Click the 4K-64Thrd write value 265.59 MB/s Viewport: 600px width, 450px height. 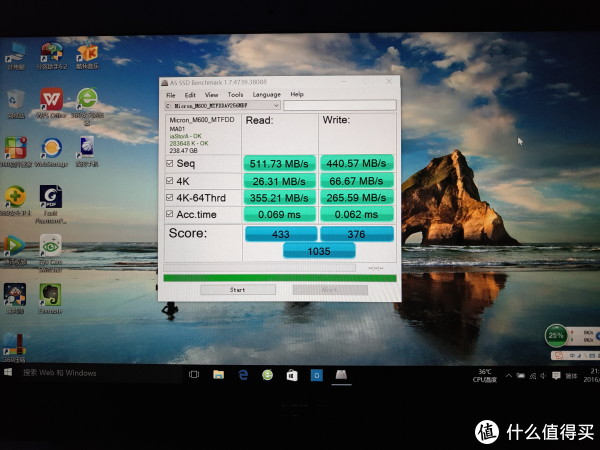pyautogui.click(x=356, y=197)
